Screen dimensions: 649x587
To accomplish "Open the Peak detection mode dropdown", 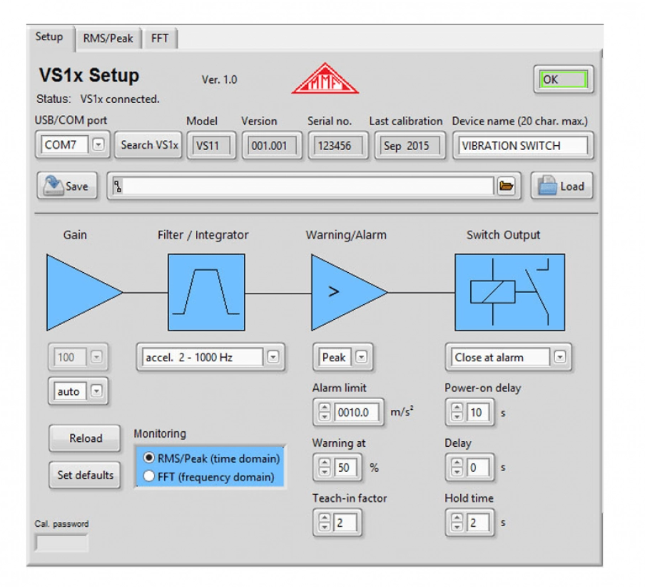I will [361, 357].
